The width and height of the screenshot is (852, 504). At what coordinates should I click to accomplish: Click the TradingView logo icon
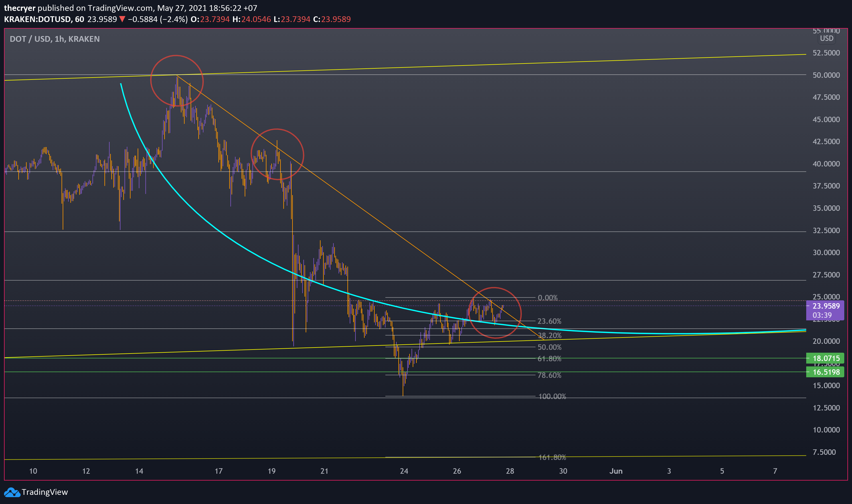point(12,492)
